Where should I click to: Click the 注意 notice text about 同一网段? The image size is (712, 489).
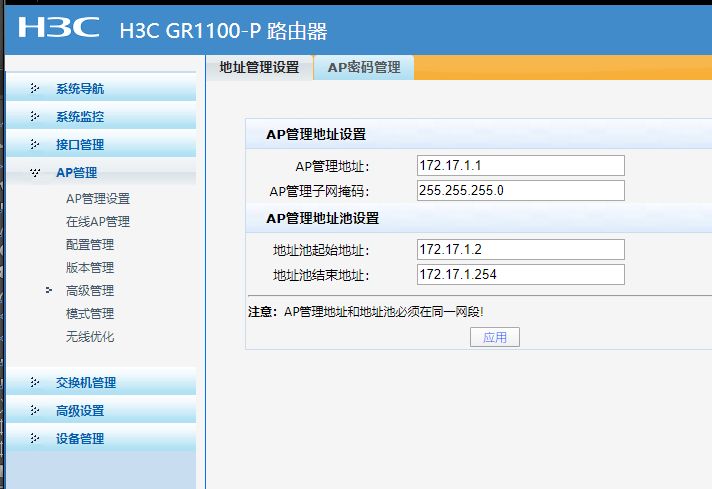point(366,312)
